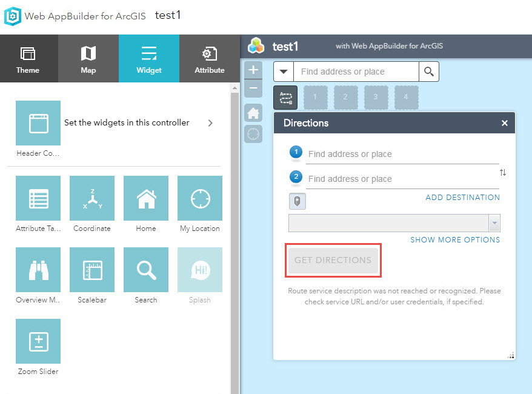Click the 'test1' app name in the builder header
532x394 pixels.
168,15
